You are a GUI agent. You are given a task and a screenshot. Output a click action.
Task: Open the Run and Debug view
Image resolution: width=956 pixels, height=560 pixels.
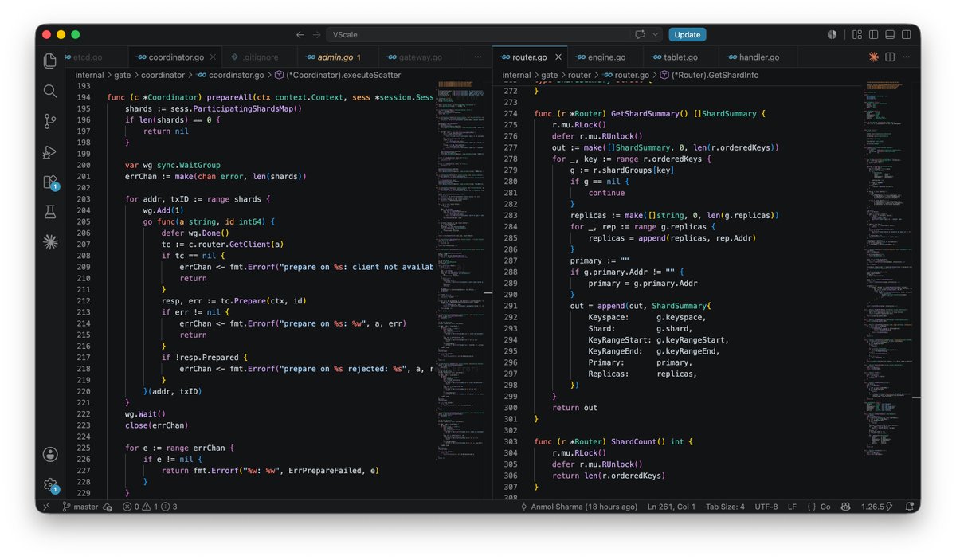point(50,151)
